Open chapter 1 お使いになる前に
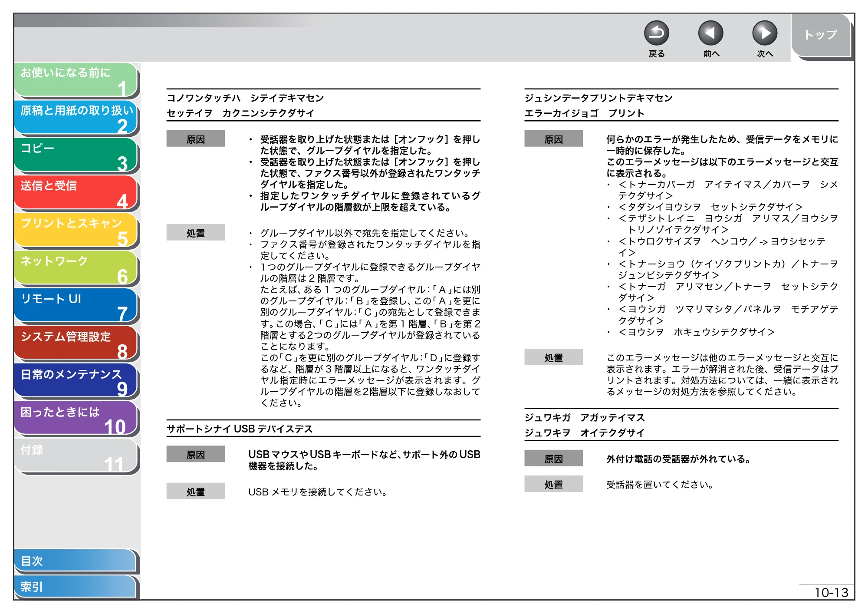The height and width of the screenshot is (614, 868). (x=76, y=79)
